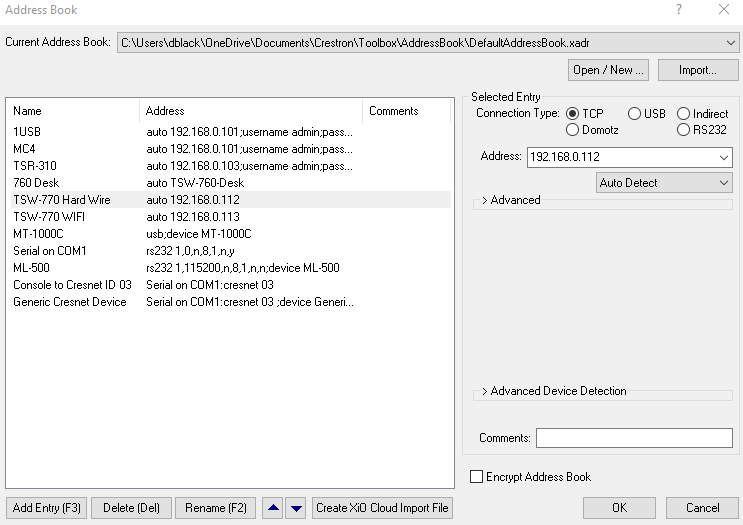Select the RS232 connection type
This screenshot has height=525, width=743.
pyautogui.click(x=683, y=130)
